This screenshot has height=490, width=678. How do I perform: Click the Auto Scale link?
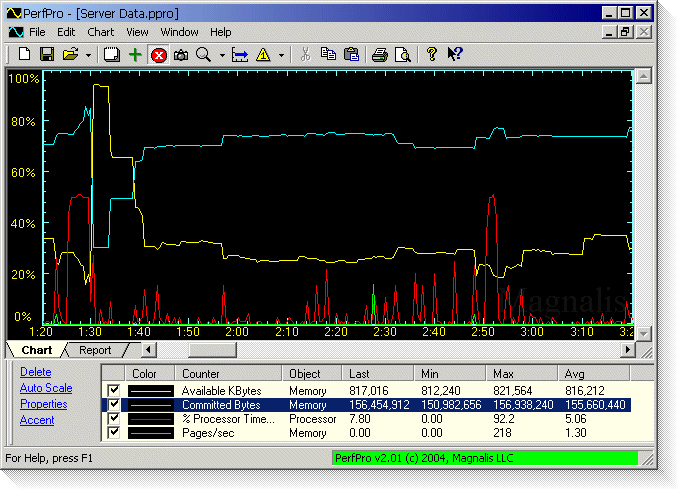tap(46, 388)
